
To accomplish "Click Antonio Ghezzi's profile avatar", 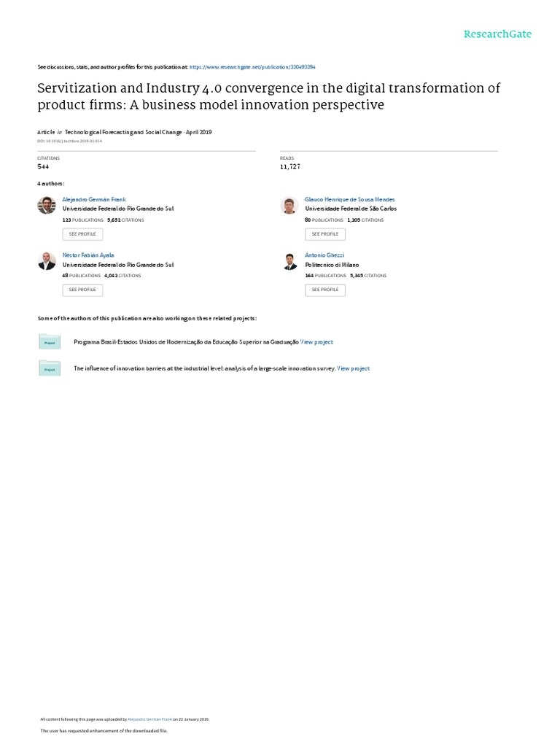I will (289, 261).
